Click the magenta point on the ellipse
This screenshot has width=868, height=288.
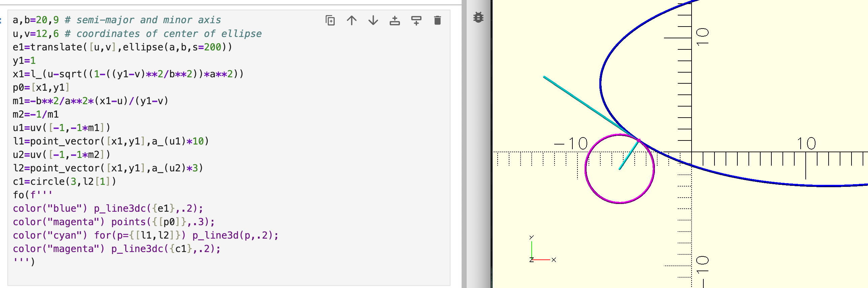tap(638, 140)
